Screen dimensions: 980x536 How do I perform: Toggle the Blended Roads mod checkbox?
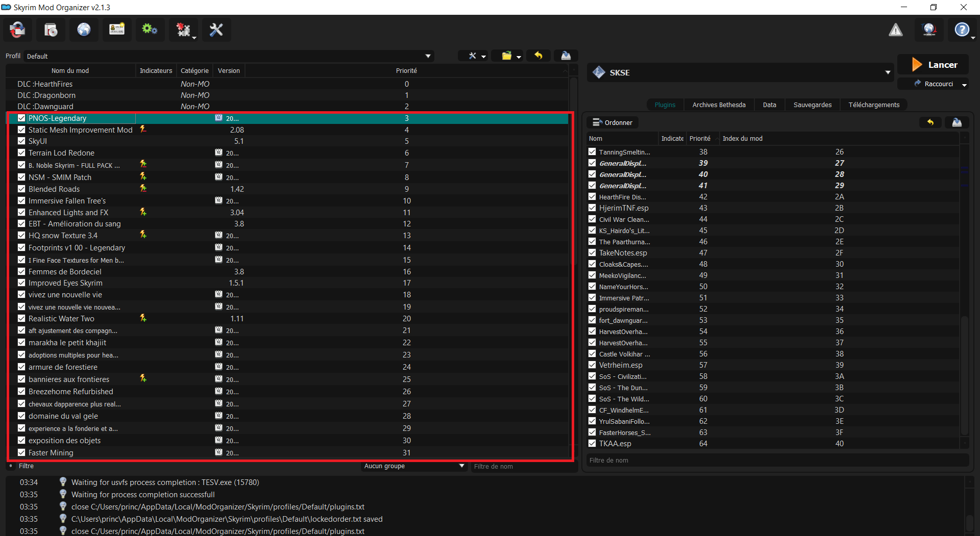click(21, 189)
